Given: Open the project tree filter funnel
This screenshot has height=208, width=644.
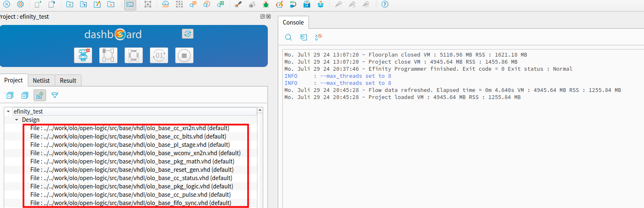Looking at the screenshot, I should 54,96.
